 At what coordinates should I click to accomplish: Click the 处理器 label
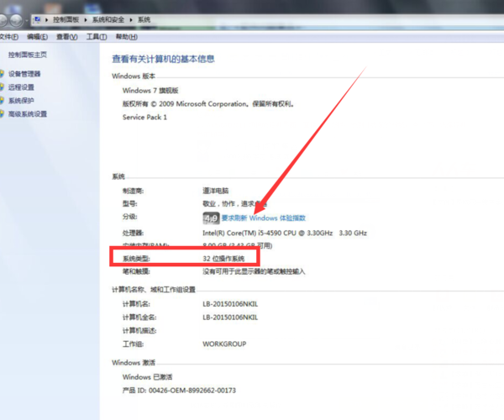pos(133,233)
